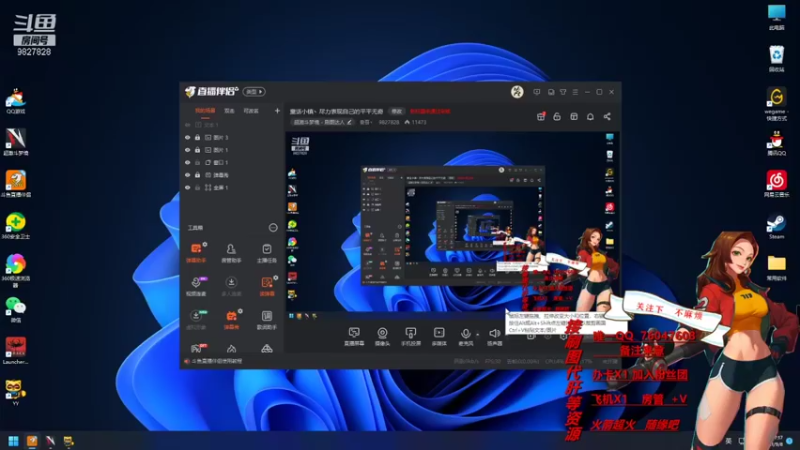Screen dimensions: 800x450
Task: Add a 直播屏幕 screen capture source
Action: [x=354, y=337]
